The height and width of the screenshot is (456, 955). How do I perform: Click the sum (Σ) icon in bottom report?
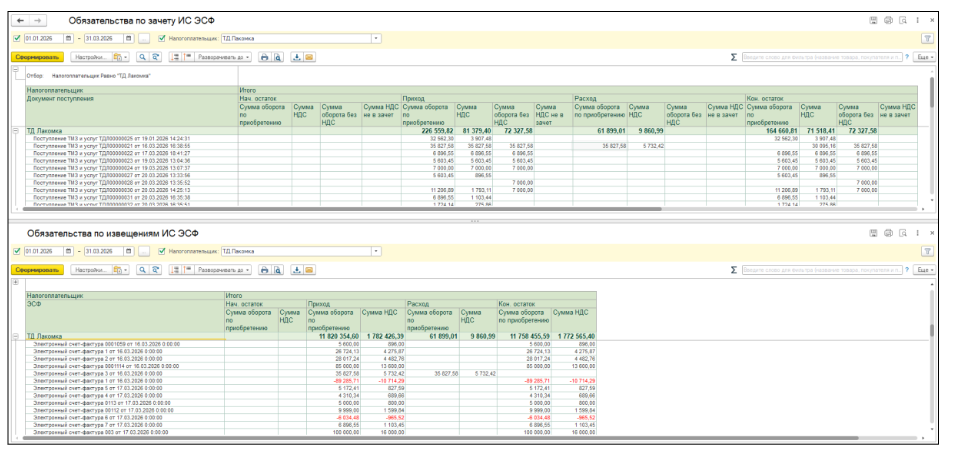[735, 270]
